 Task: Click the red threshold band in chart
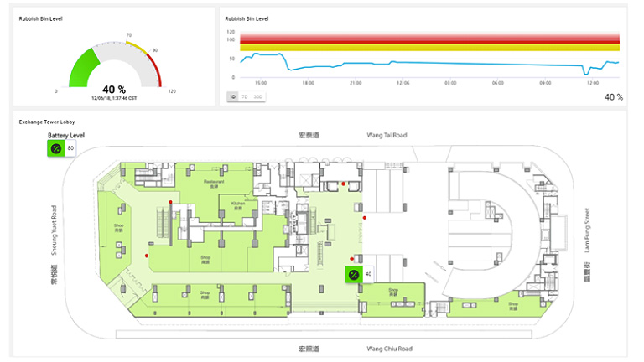pyautogui.click(x=428, y=39)
